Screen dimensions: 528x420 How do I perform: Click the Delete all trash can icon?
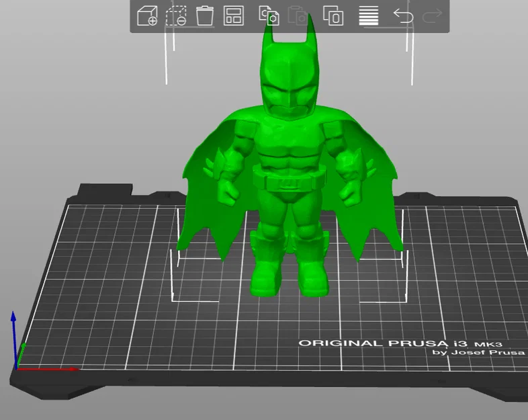point(205,16)
